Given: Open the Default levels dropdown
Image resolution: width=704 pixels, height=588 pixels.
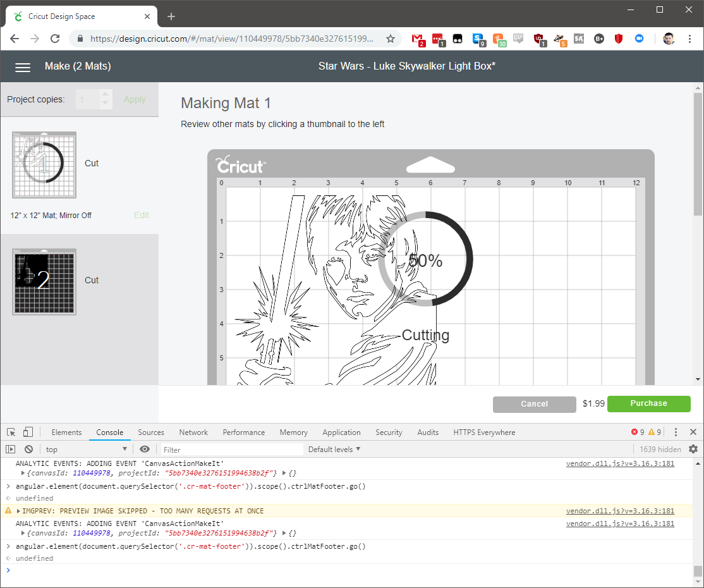Looking at the screenshot, I should coord(334,450).
